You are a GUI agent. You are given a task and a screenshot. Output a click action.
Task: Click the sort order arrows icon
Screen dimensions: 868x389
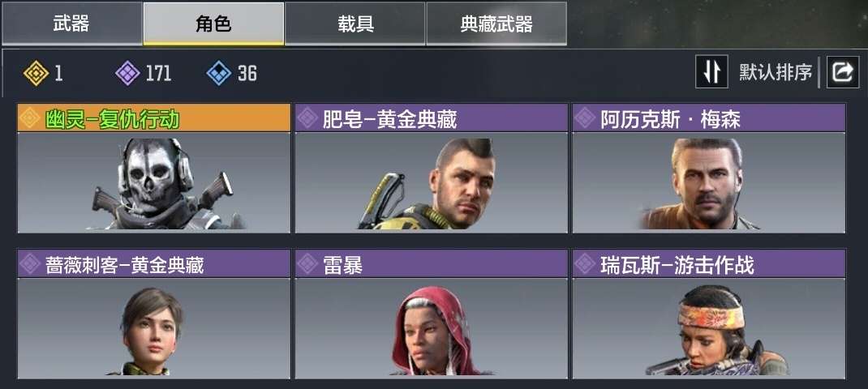coord(711,71)
